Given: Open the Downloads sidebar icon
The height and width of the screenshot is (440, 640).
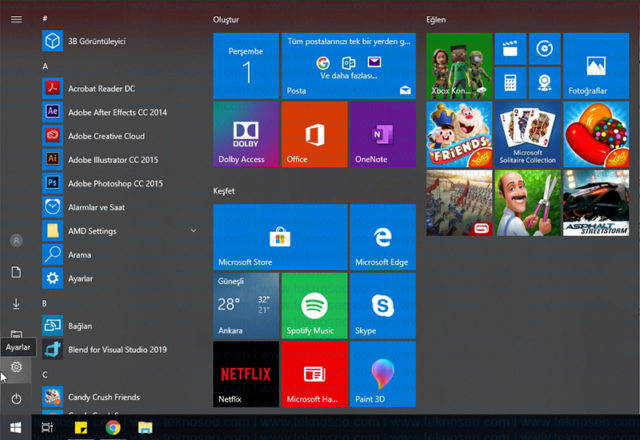Looking at the screenshot, I should pyautogui.click(x=16, y=304).
